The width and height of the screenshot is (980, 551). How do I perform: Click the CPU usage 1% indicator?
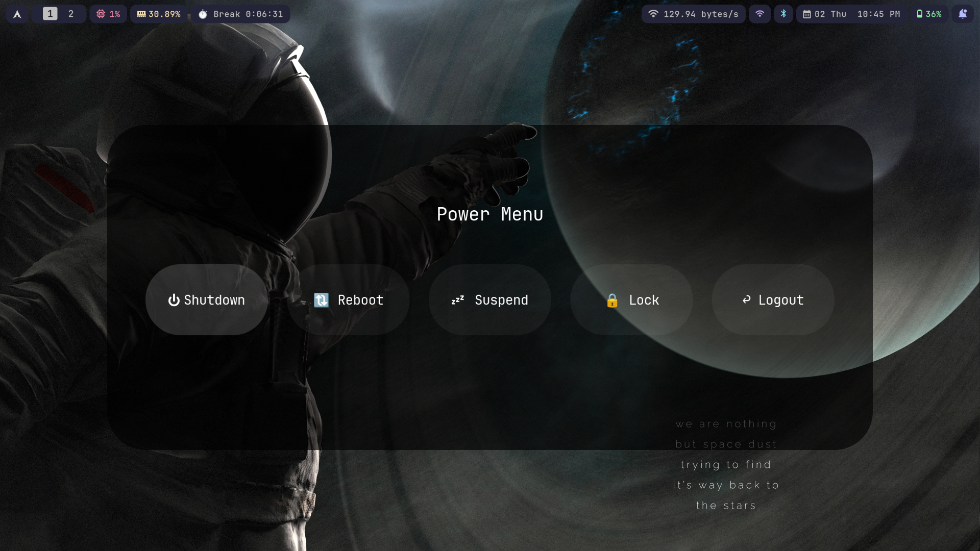[108, 14]
